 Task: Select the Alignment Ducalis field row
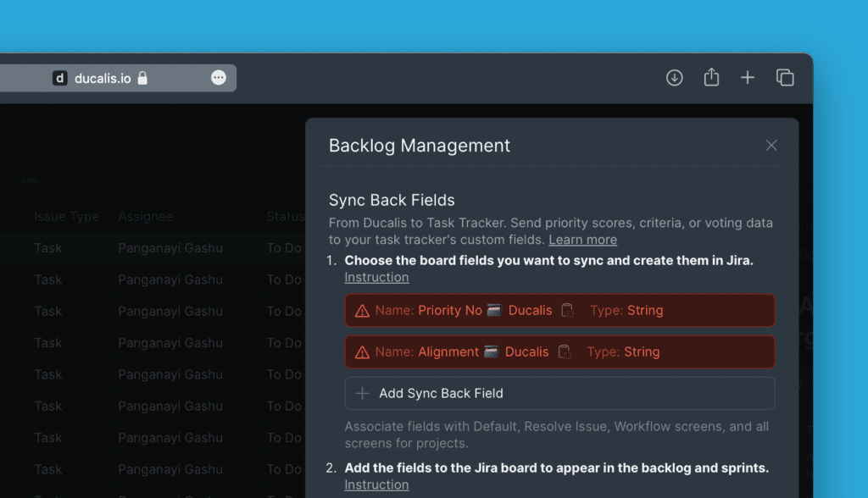(x=559, y=352)
